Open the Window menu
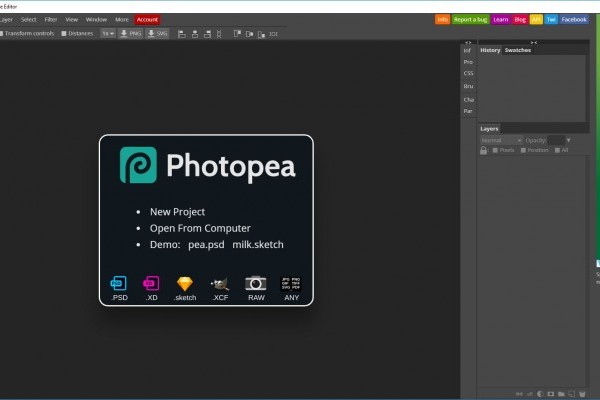This screenshot has height=400, width=600. [x=96, y=20]
